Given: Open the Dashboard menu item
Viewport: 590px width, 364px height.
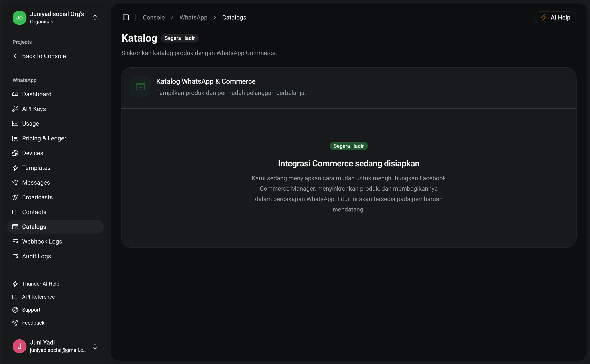Looking at the screenshot, I should tap(56, 94).
